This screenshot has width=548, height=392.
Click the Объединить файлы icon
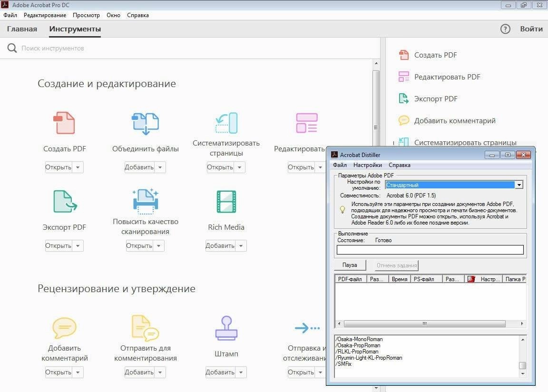tap(146, 123)
